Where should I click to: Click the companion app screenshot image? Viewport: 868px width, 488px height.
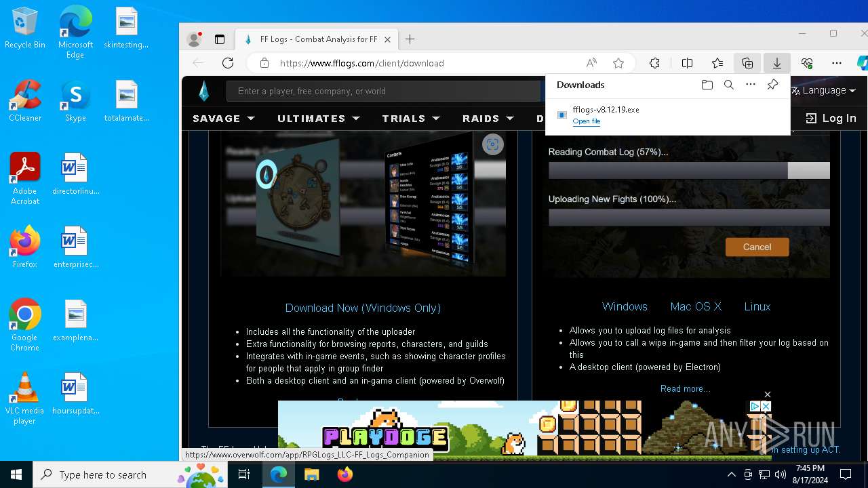pos(363,205)
